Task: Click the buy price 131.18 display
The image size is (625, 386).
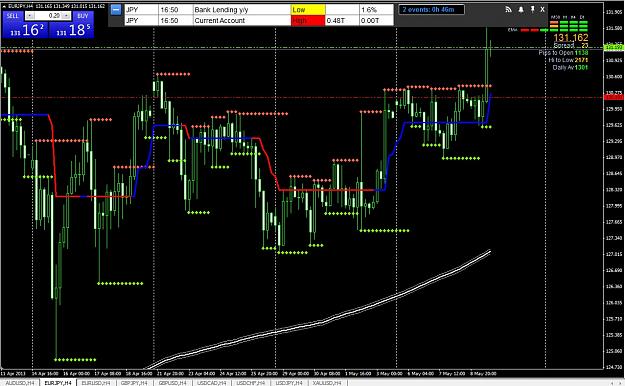Action: [x=72, y=30]
